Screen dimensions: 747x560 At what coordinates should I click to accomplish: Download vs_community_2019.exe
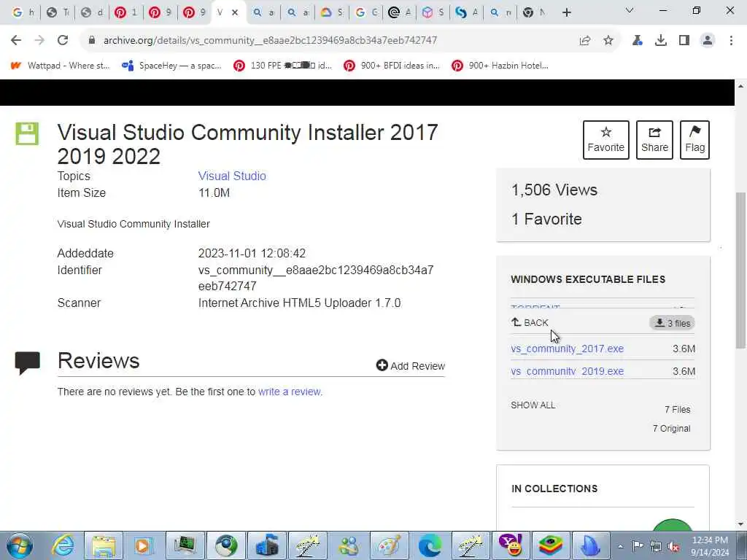pyautogui.click(x=567, y=371)
